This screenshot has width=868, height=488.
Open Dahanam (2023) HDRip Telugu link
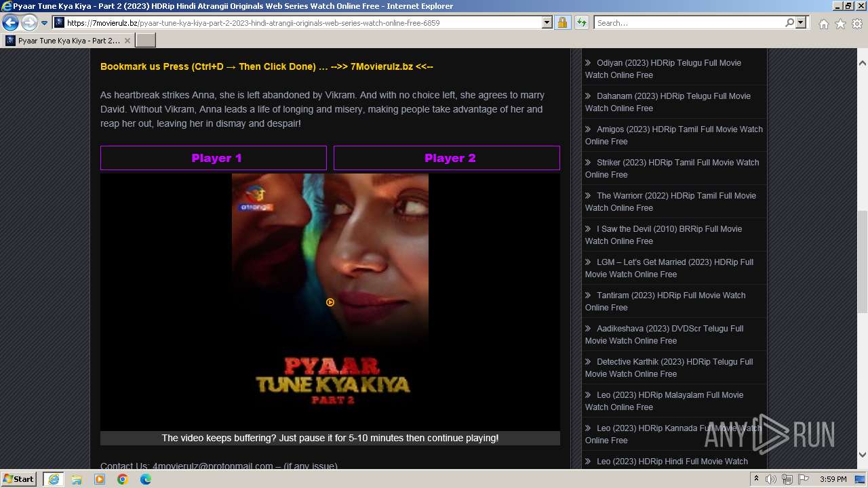tap(667, 102)
